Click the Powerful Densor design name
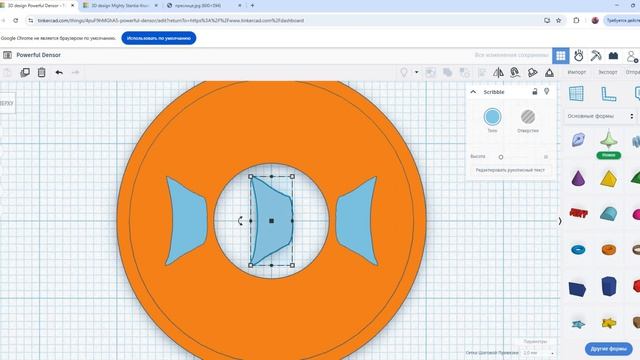 (38, 55)
